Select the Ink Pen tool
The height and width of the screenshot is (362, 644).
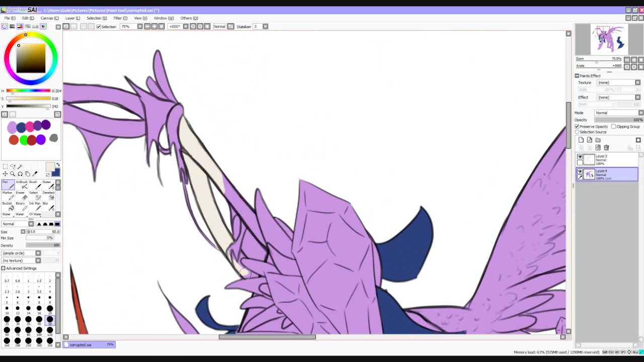[35, 206]
